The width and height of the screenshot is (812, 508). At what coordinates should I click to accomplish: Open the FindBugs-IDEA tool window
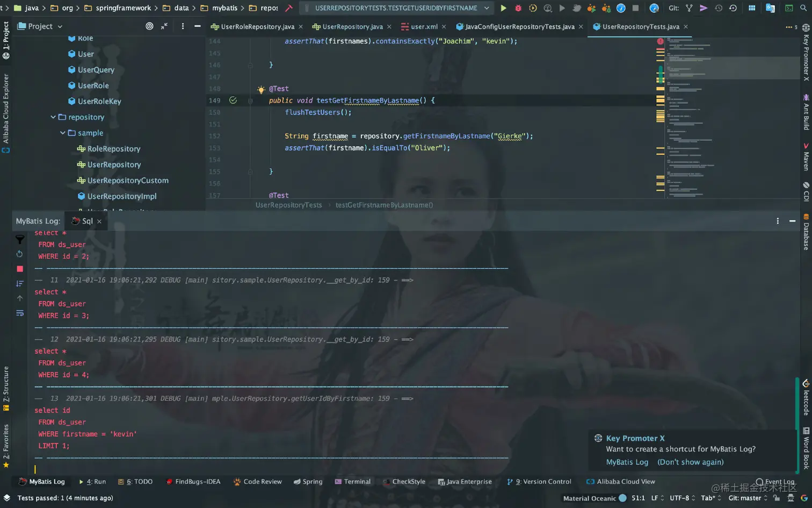point(193,482)
